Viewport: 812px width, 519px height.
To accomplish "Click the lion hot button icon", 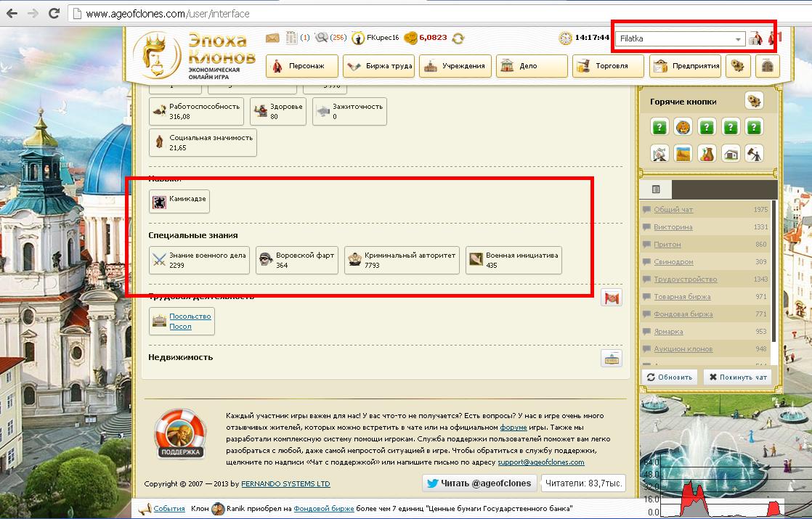I will click(x=683, y=126).
